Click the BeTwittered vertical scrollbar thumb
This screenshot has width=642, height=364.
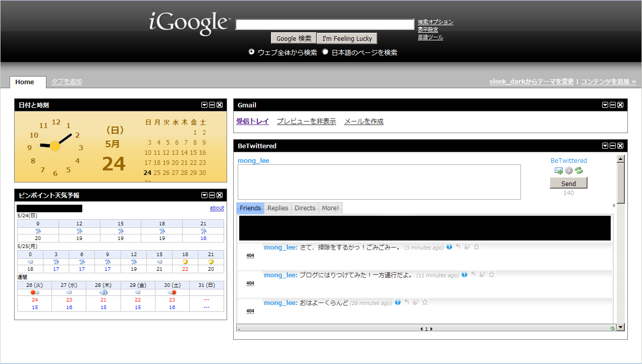[621, 183]
